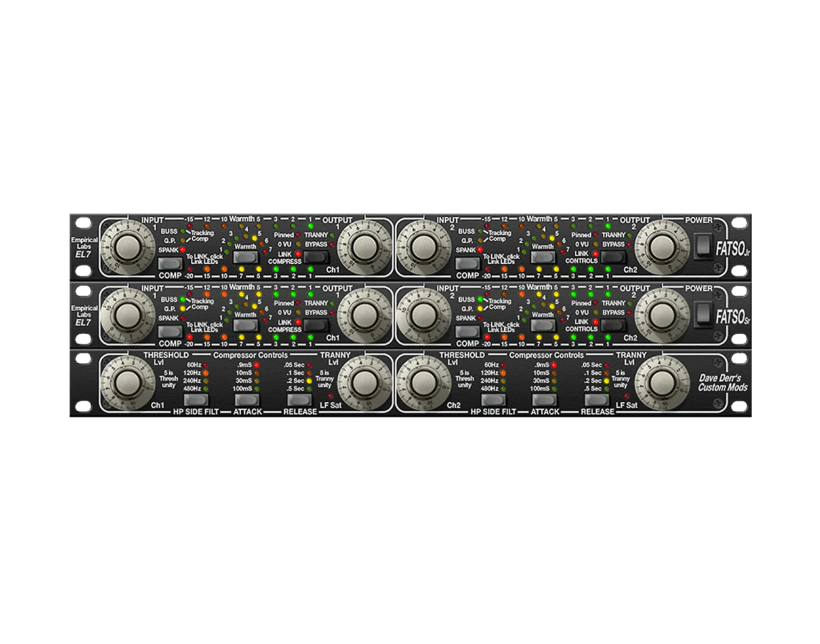Click the Ch1 ATTACK button
Viewport: 820px width, 644px height.
coord(246,399)
